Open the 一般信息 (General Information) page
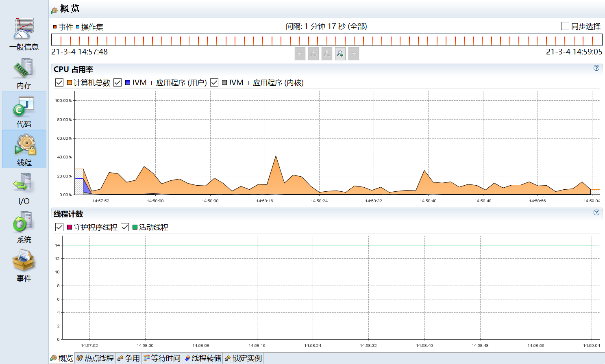Image resolution: width=605 pixels, height=364 pixels. click(x=24, y=32)
